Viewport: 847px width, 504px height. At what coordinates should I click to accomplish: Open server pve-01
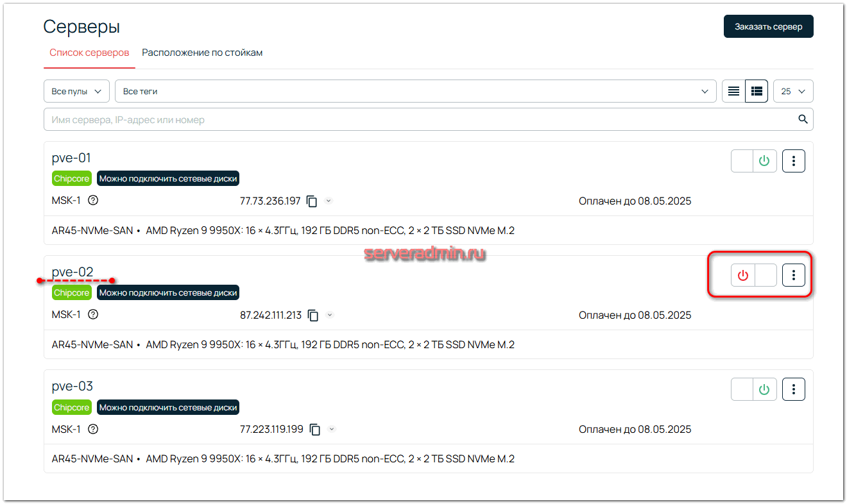[x=72, y=158]
